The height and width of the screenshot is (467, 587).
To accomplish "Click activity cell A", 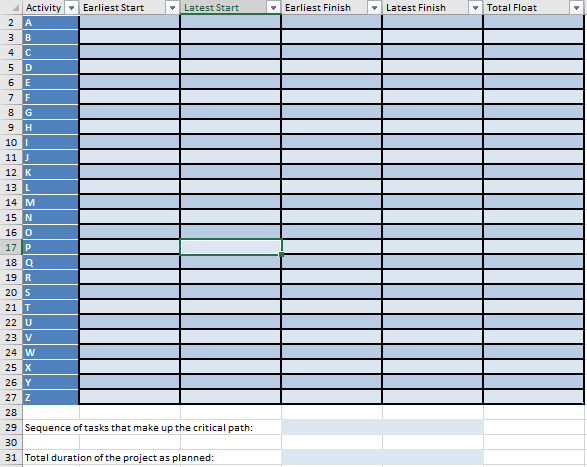I will pos(51,22).
